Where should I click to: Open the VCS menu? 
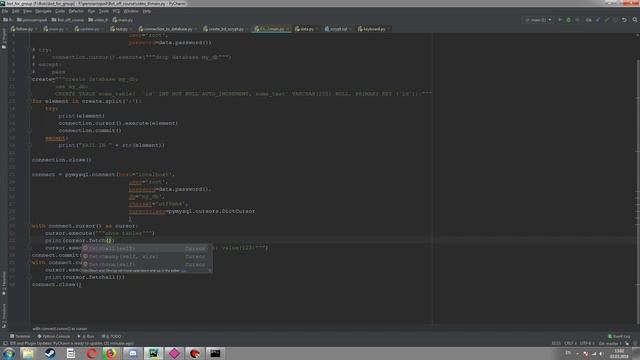point(116,11)
